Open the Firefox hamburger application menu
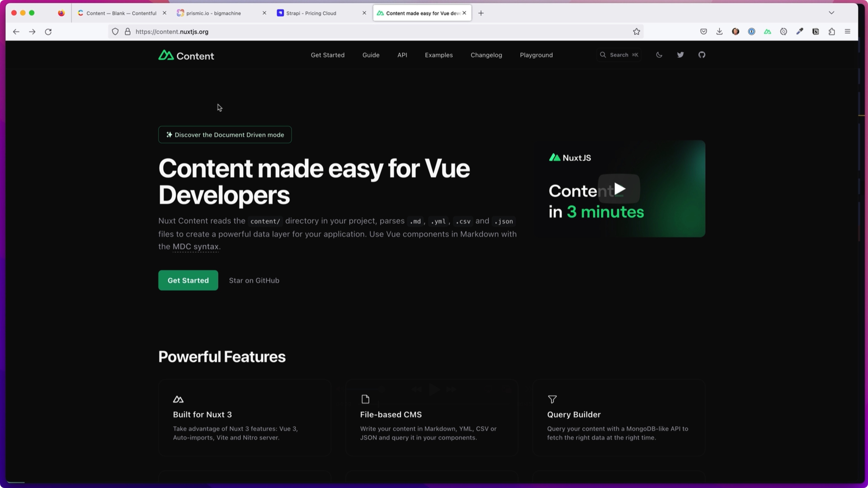 pyautogui.click(x=847, y=32)
